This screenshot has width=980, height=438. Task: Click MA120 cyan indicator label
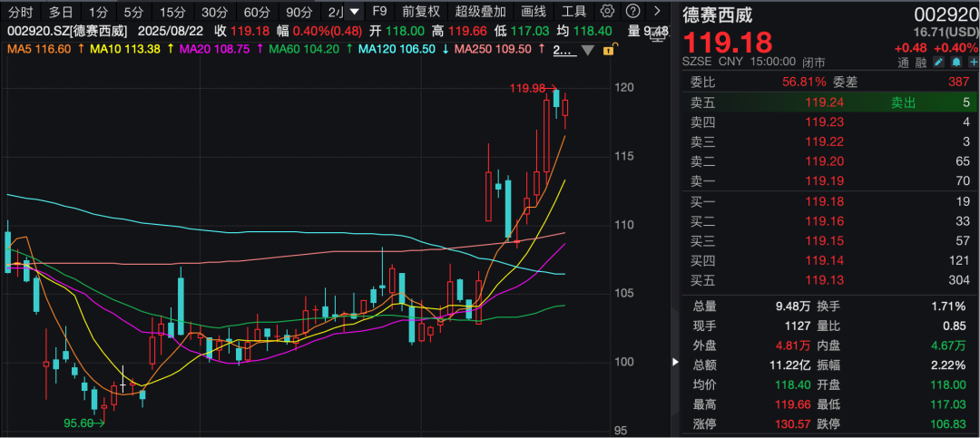397,49
